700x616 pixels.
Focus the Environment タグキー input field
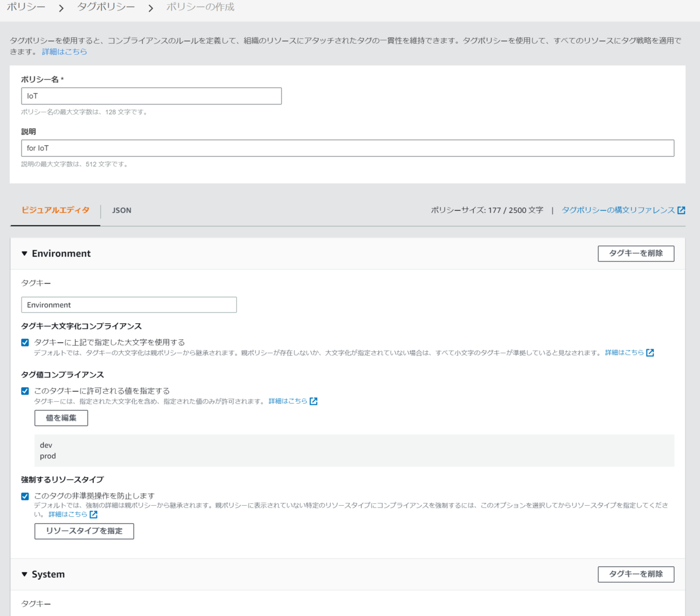click(129, 305)
